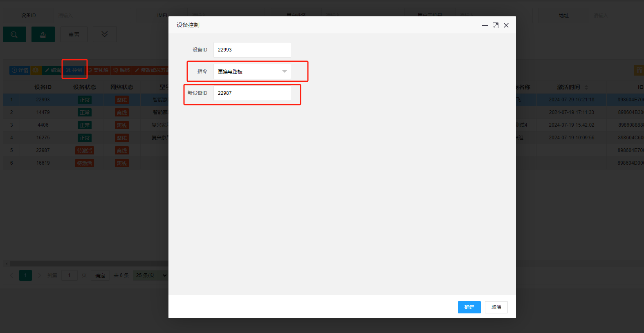The height and width of the screenshot is (333, 644).
Task: Click the 编辑 pencil edit button
Action: (x=53, y=70)
